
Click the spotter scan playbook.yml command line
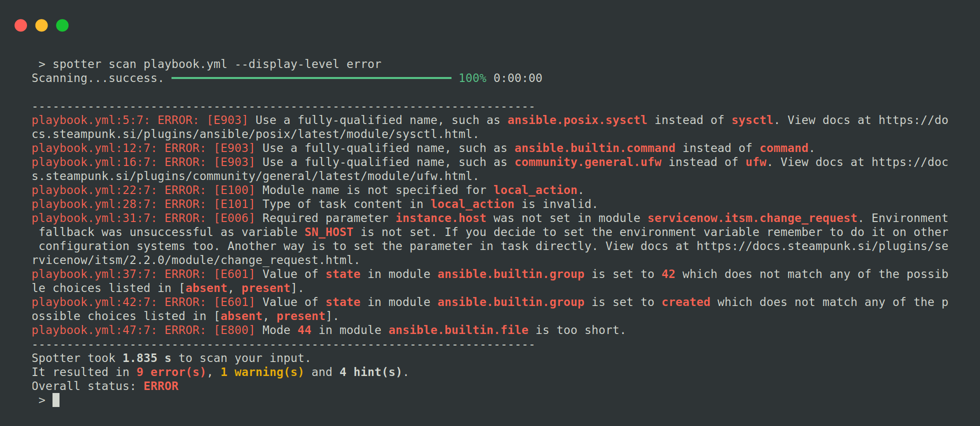[216, 64]
